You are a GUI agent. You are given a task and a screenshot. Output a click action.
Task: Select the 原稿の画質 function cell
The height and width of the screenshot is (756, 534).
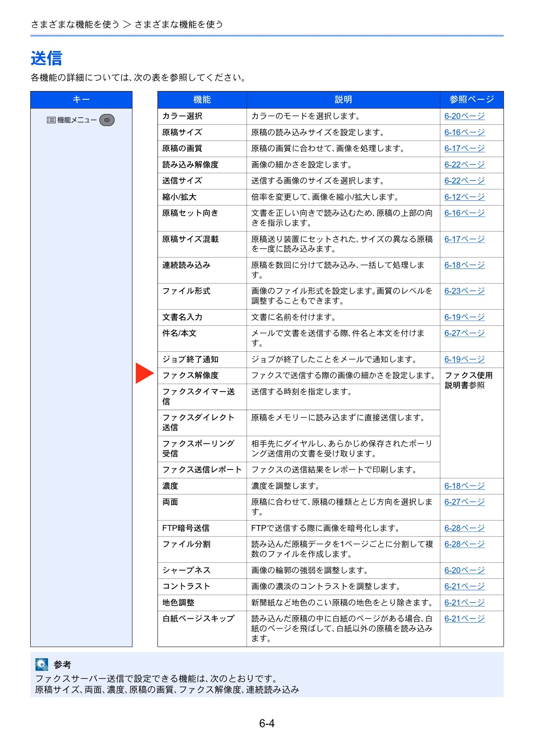pyautogui.click(x=202, y=148)
